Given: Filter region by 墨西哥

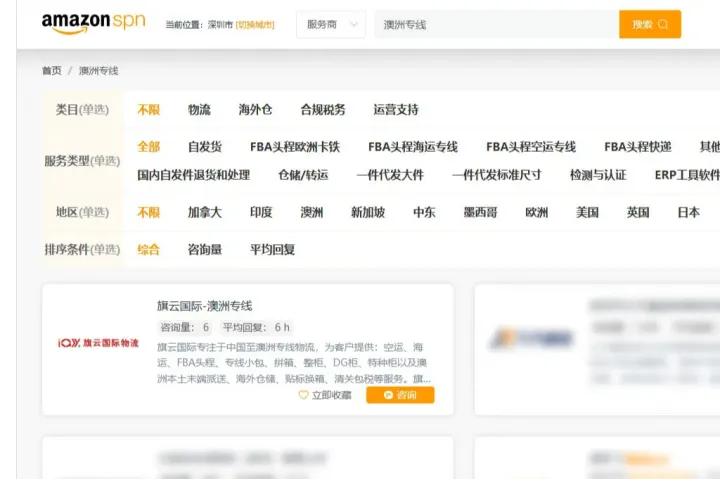Looking at the screenshot, I should 480,213.
